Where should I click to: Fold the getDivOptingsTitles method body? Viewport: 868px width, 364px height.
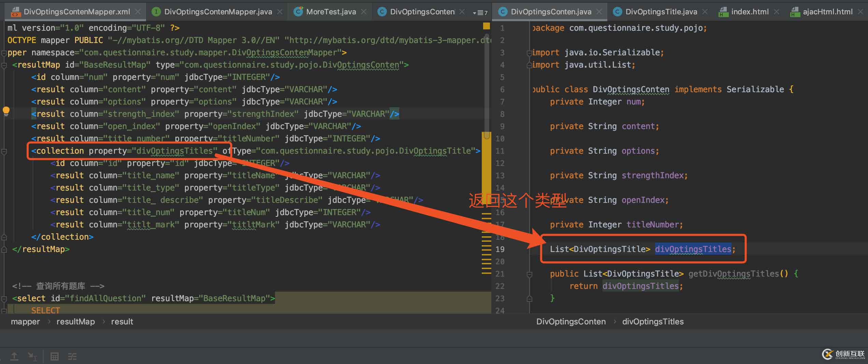[x=529, y=274]
